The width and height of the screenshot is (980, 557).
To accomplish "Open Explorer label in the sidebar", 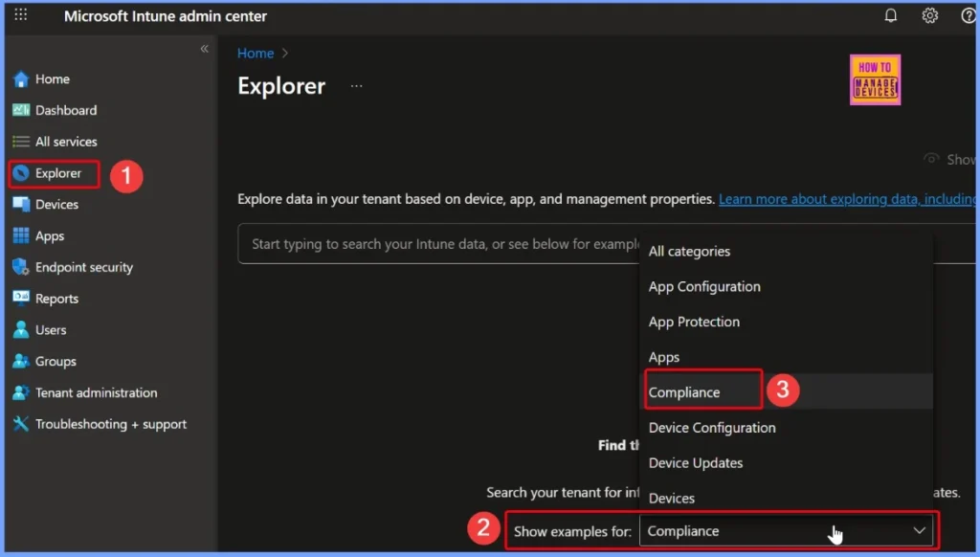I will tap(58, 173).
